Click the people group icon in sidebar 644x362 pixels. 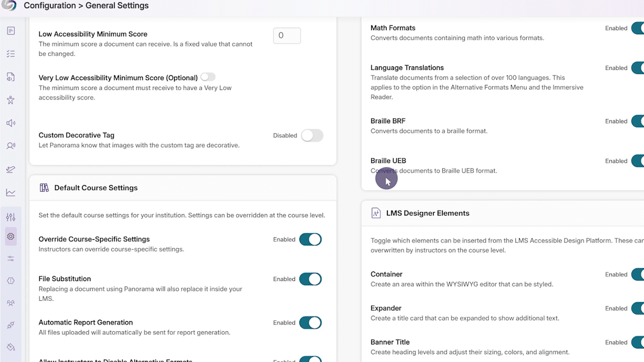(11, 303)
